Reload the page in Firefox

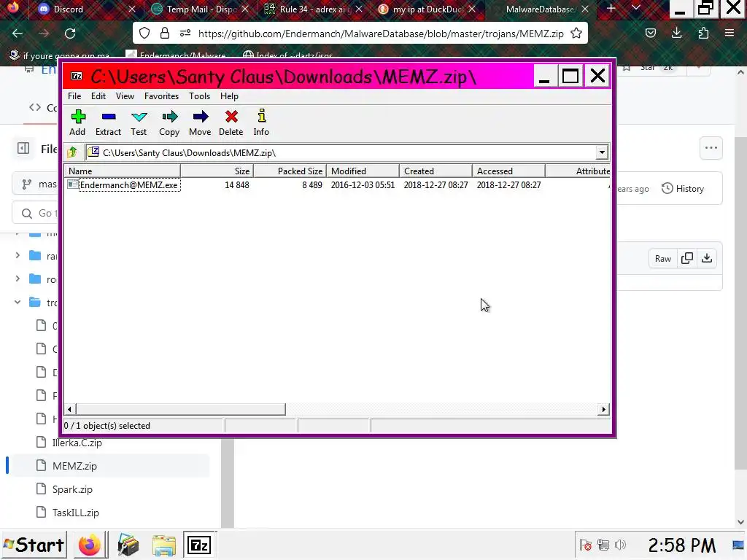point(70,34)
